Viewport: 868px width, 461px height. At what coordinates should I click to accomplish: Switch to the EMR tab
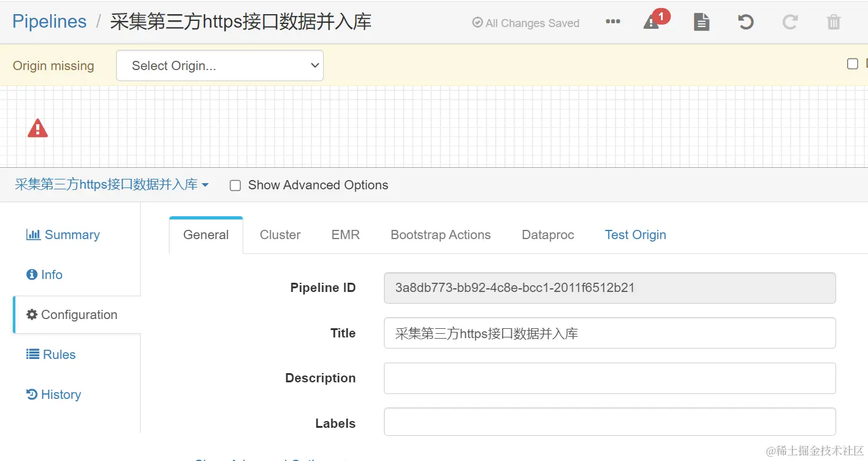tap(345, 235)
